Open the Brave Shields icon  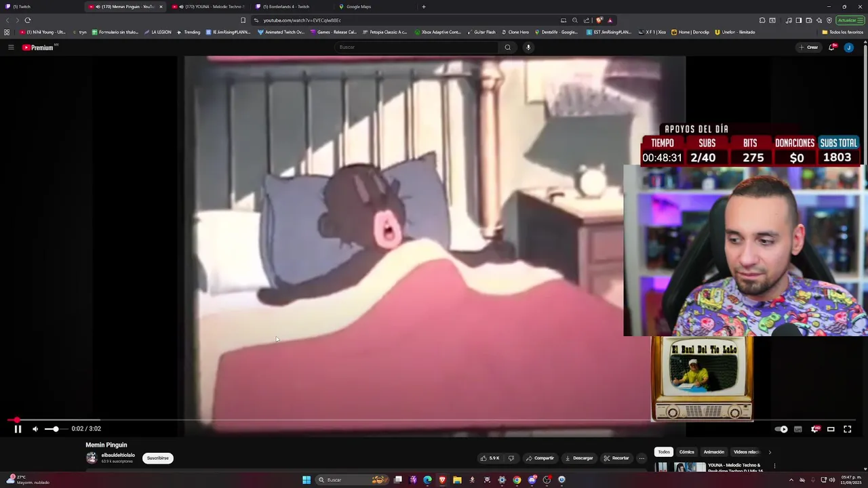pos(599,20)
